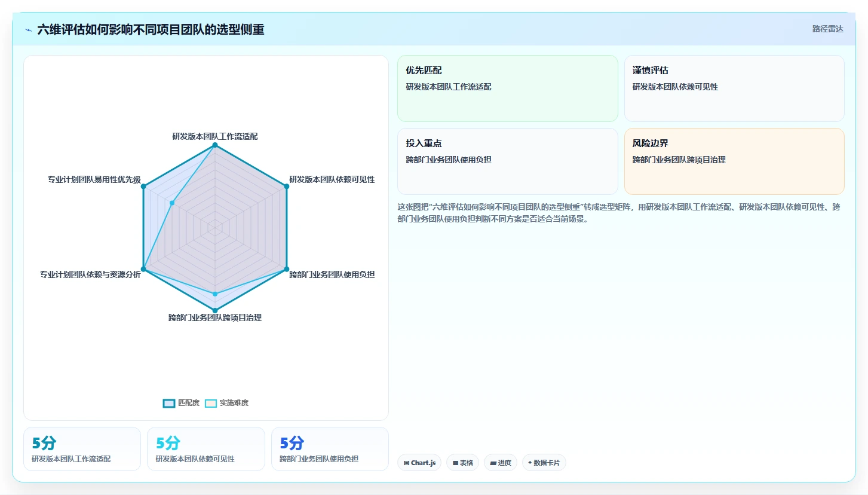Click the outer radar point at 跨部门业务团队跨项目治理
Viewport: 868px width, 495px height.
point(215,310)
